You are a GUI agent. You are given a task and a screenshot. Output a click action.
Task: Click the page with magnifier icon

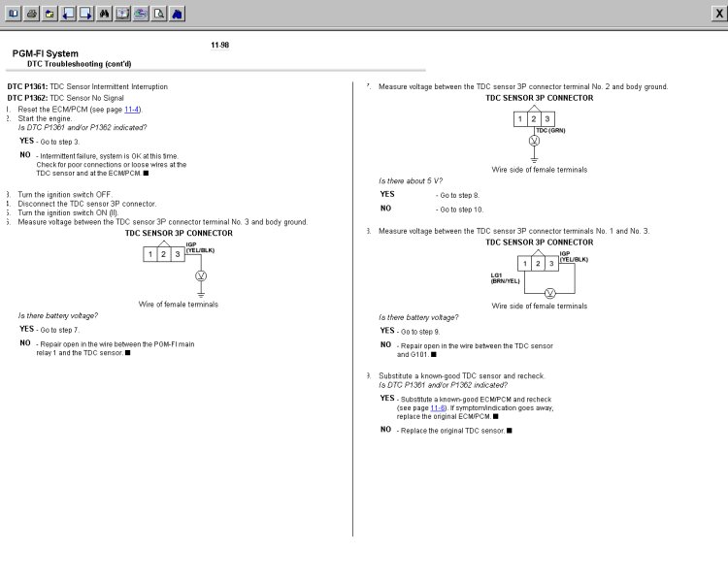[159, 13]
